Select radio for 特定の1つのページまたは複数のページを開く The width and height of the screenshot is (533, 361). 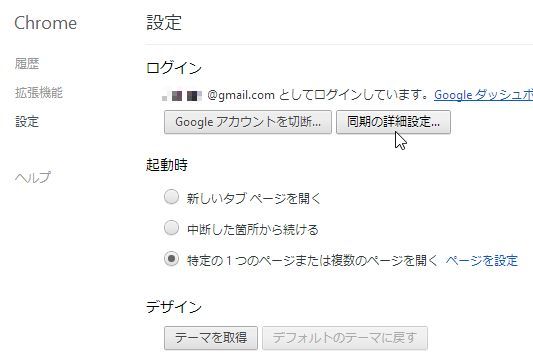point(171,259)
